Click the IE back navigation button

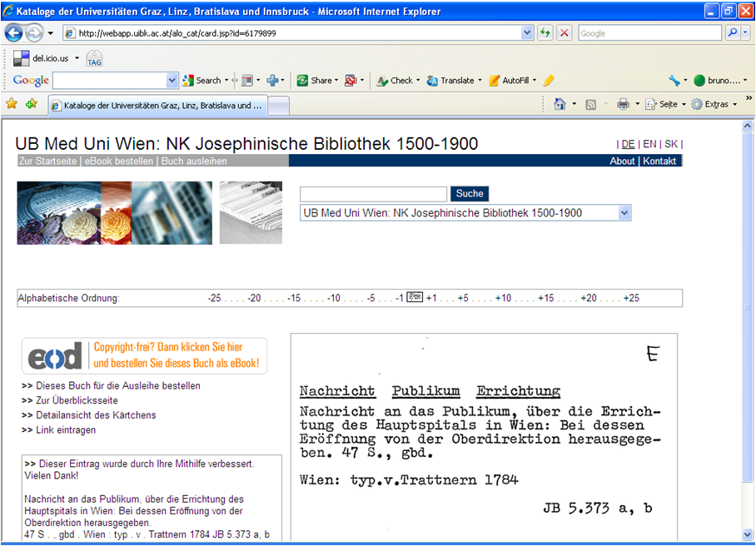coord(14,33)
